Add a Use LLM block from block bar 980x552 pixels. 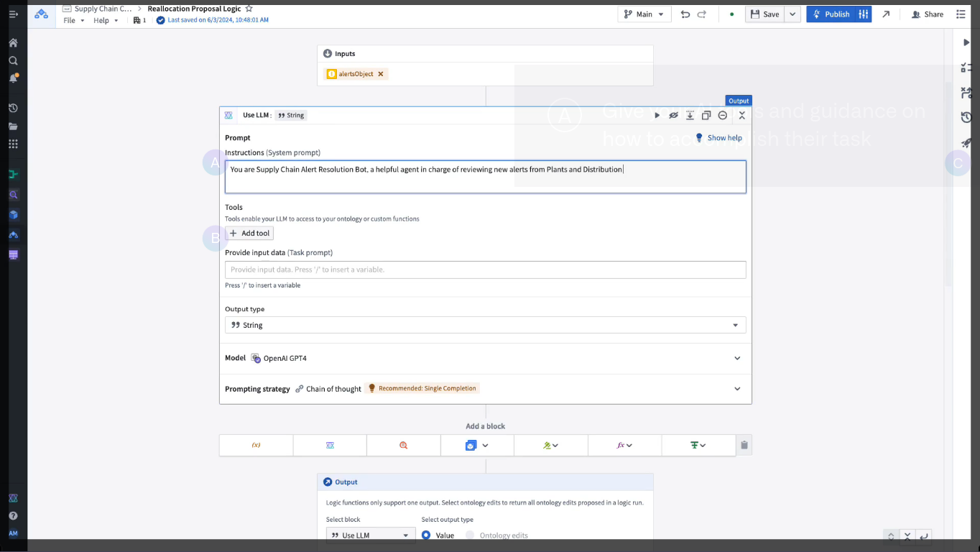tap(330, 445)
